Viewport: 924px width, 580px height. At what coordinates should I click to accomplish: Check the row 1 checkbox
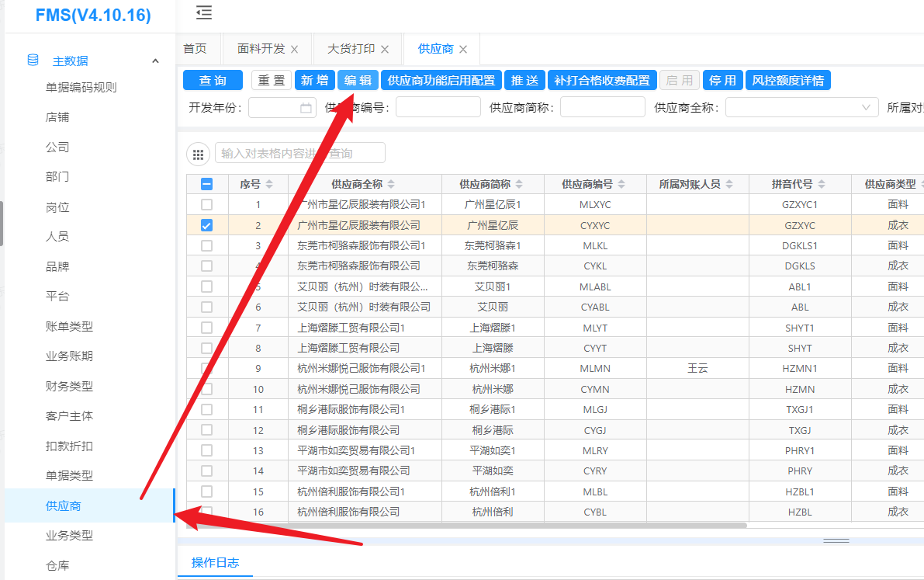[x=207, y=204]
